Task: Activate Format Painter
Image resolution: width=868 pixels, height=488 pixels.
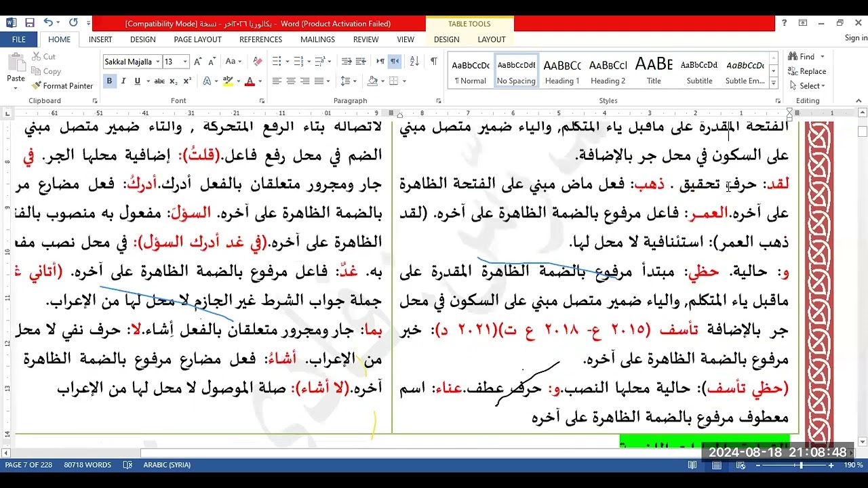Action: 62,86
